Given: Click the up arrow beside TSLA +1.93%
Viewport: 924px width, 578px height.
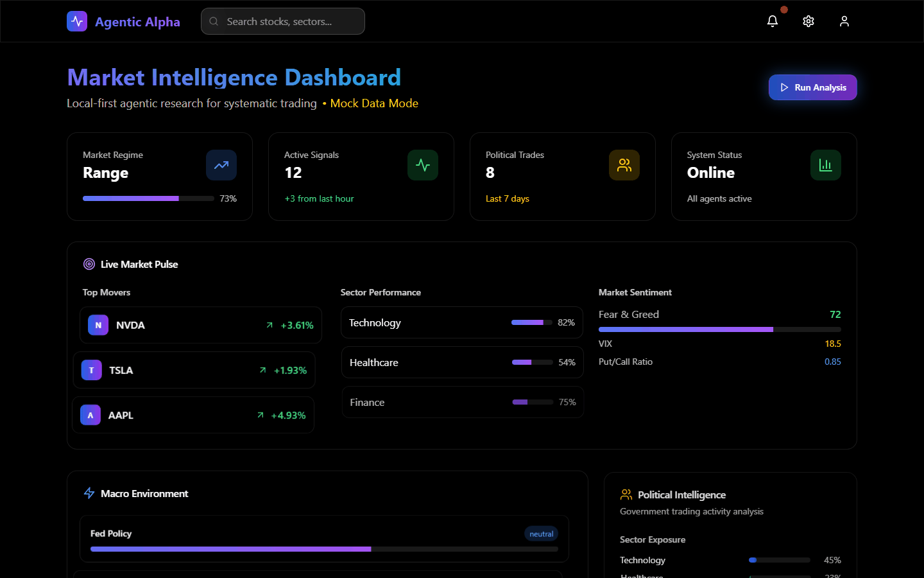Looking at the screenshot, I should [262, 370].
